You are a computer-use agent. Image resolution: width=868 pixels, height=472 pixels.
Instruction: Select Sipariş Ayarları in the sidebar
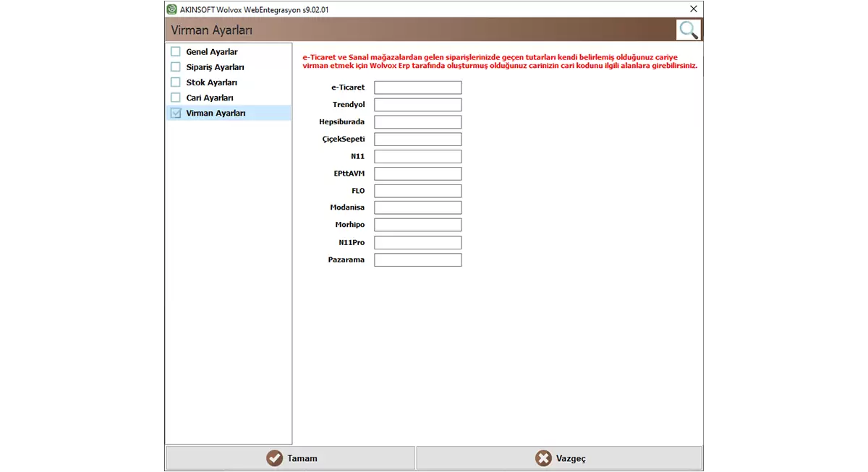point(215,67)
